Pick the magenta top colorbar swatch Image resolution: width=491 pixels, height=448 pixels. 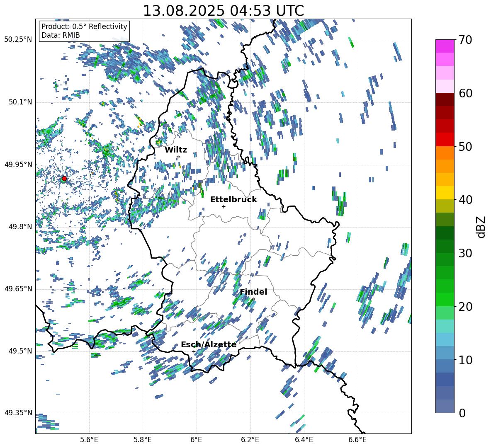tap(445, 46)
